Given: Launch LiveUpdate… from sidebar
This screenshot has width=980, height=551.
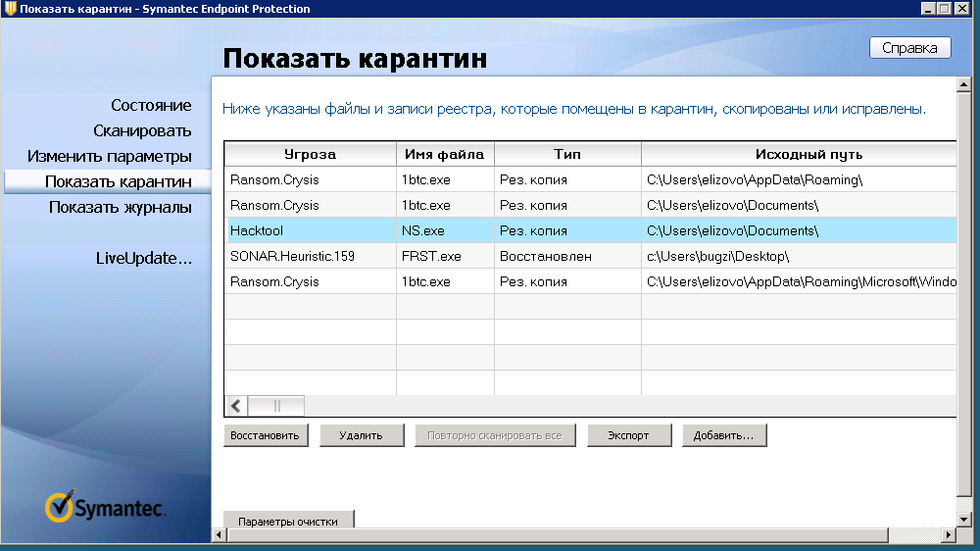Looking at the screenshot, I should point(144,258).
